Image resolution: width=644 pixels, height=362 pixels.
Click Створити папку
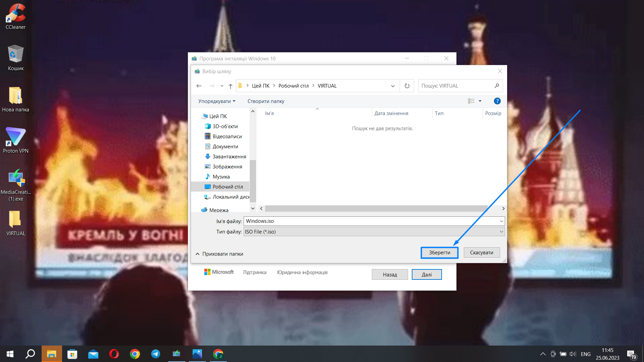pyautogui.click(x=266, y=101)
